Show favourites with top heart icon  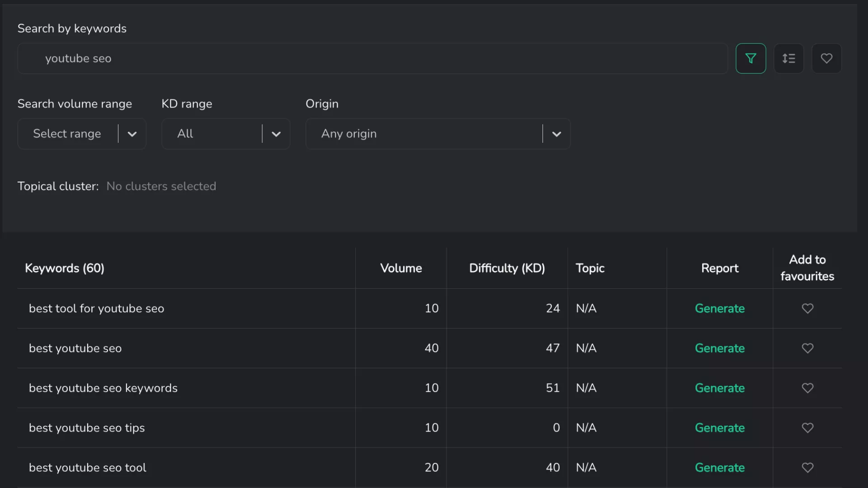826,59
